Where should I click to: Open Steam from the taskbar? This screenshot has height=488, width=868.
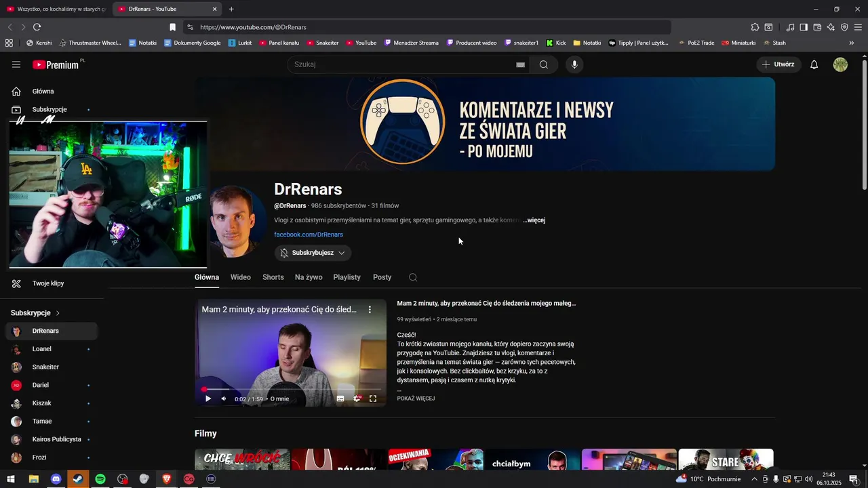[x=78, y=479]
